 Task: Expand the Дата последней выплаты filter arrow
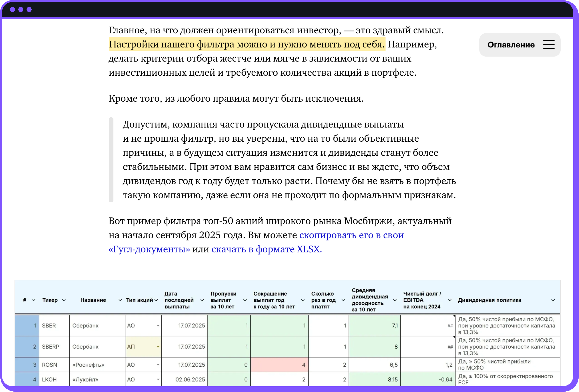pos(202,300)
